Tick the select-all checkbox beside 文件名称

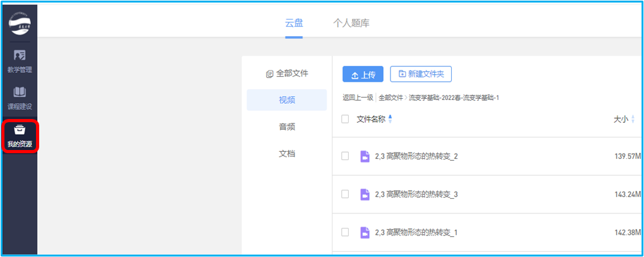point(345,119)
